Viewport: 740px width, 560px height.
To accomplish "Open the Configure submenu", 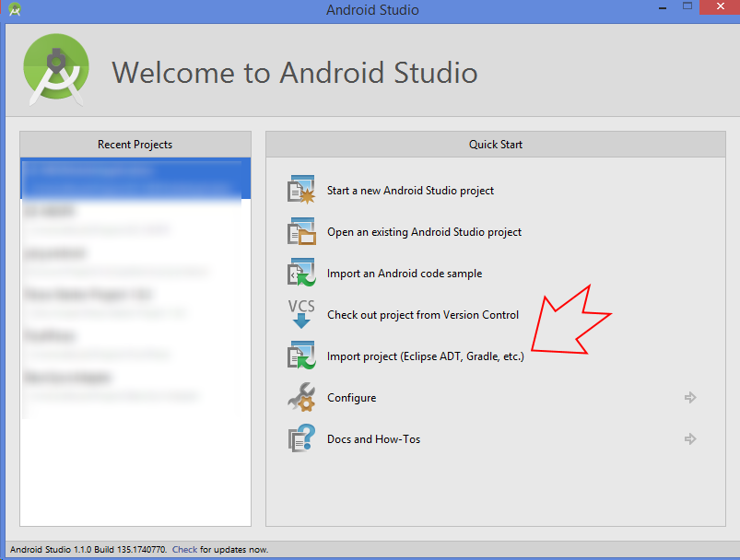I will pos(351,397).
